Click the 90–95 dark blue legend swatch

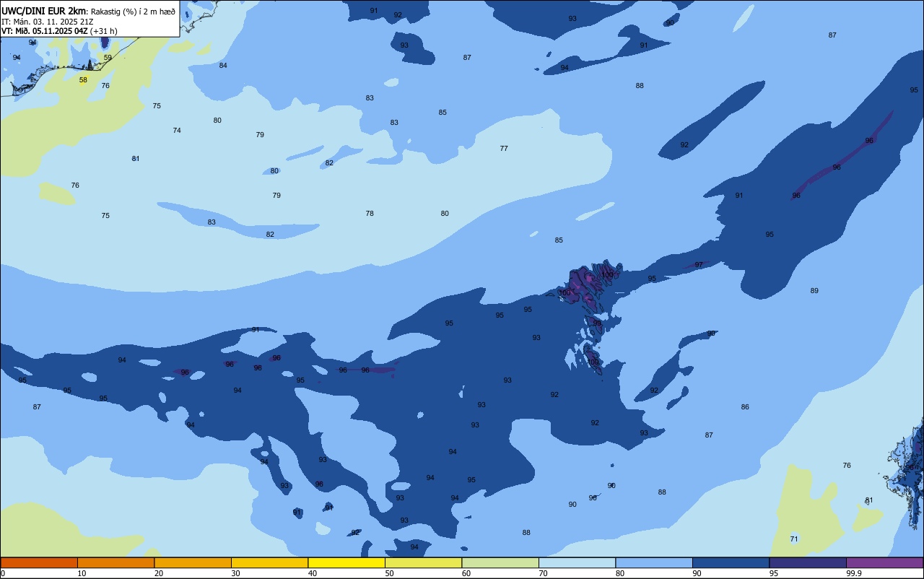click(x=731, y=562)
